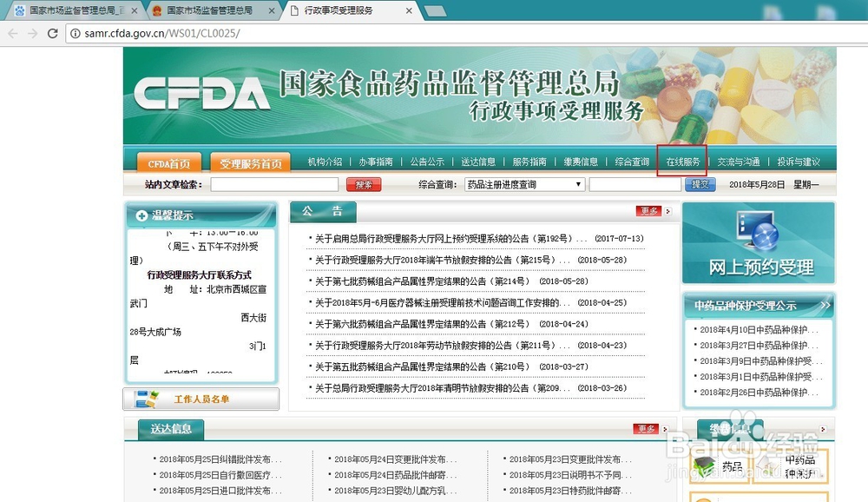Open 2018年05月25日进口批件发布 entry
Image resolution: width=868 pixels, height=502 pixels.
(x=220, y=491)
